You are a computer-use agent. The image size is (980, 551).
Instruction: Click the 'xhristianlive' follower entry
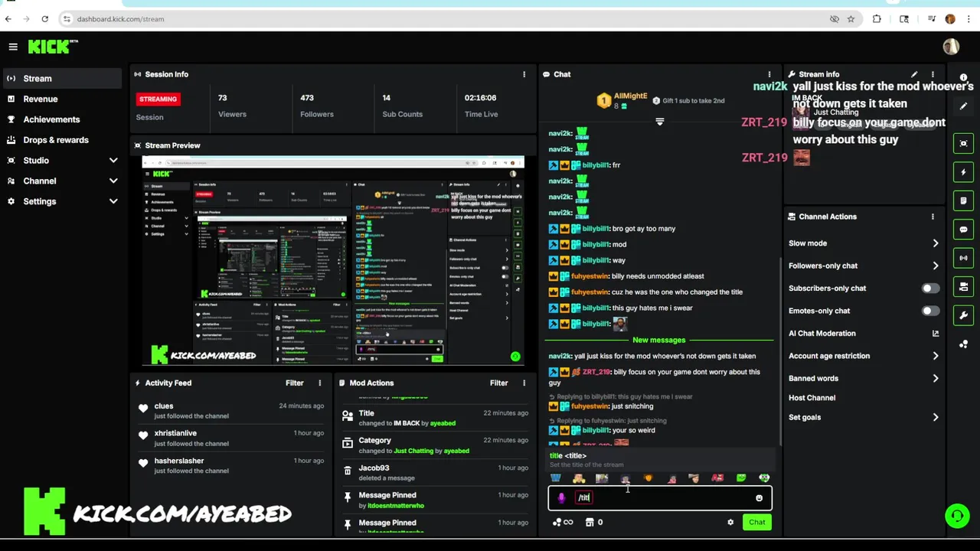pos(230,438)
